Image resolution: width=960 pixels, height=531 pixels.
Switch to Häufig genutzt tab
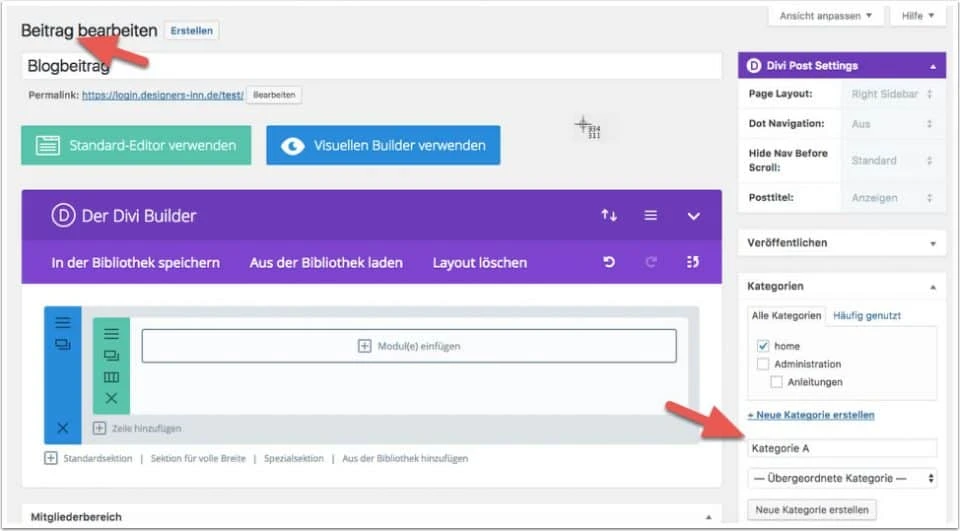pyautogui.click(x=867, y=315)
